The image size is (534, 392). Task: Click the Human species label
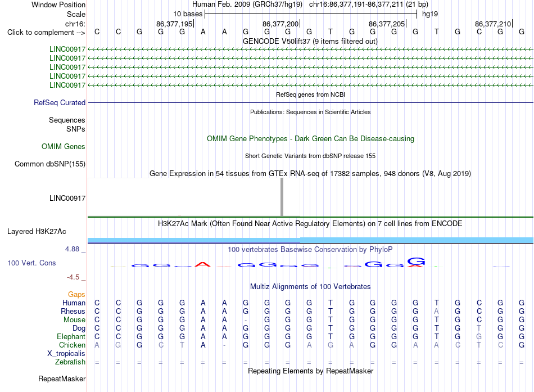pyautogui.click(x=74, y=303)
